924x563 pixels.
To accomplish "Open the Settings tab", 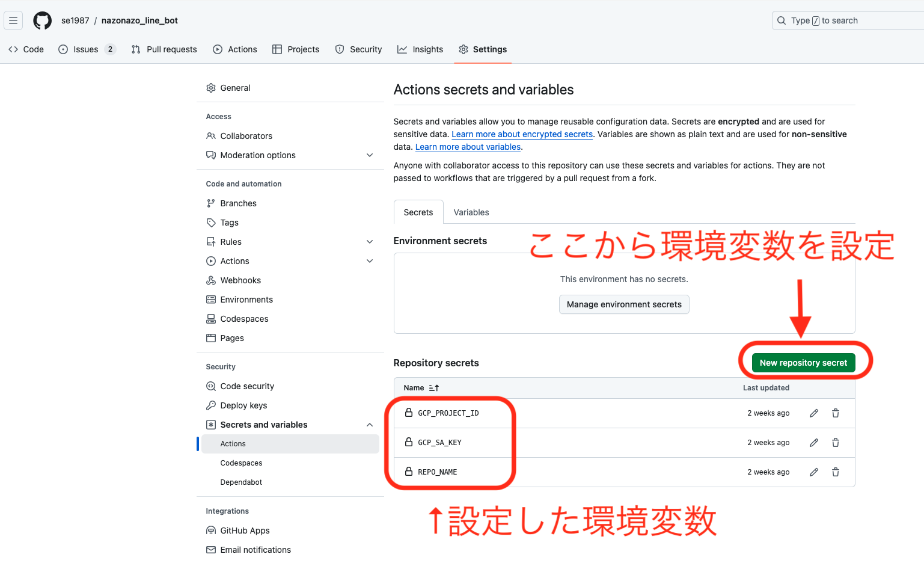I will point(483,49).
